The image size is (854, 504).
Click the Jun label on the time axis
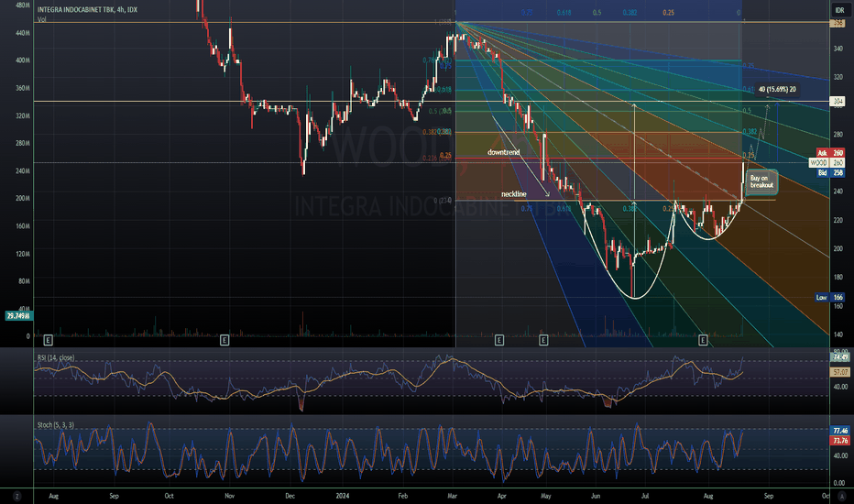[x=596, y=497]
